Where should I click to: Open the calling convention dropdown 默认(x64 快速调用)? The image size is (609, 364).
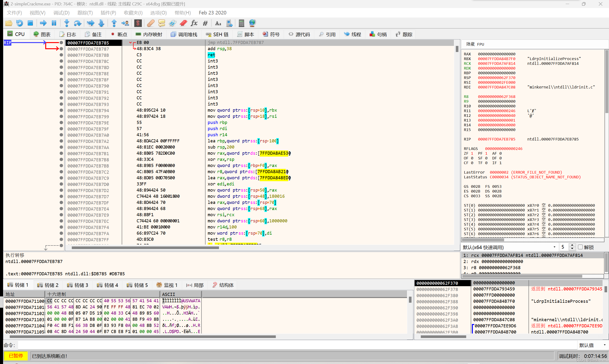[x=509, y=247]
